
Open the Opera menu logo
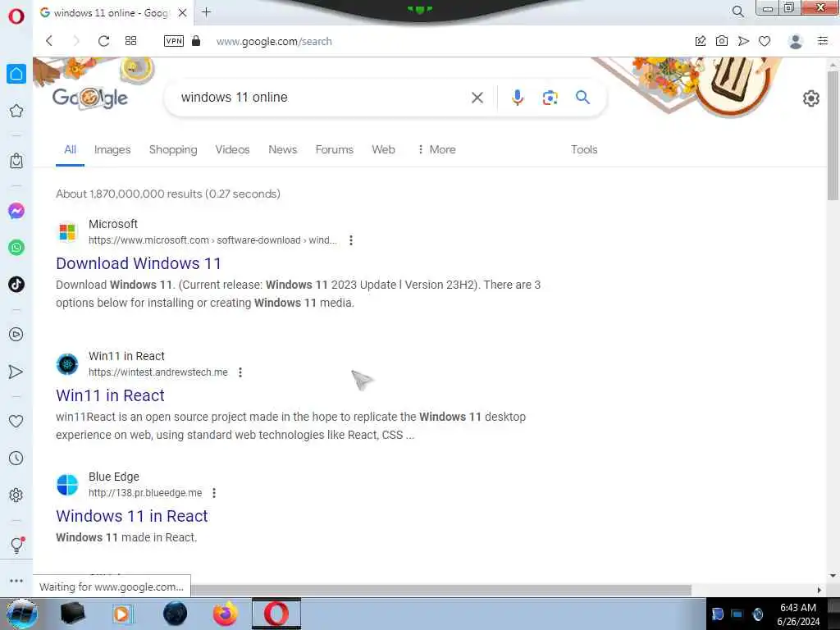[x=16, y=16]
